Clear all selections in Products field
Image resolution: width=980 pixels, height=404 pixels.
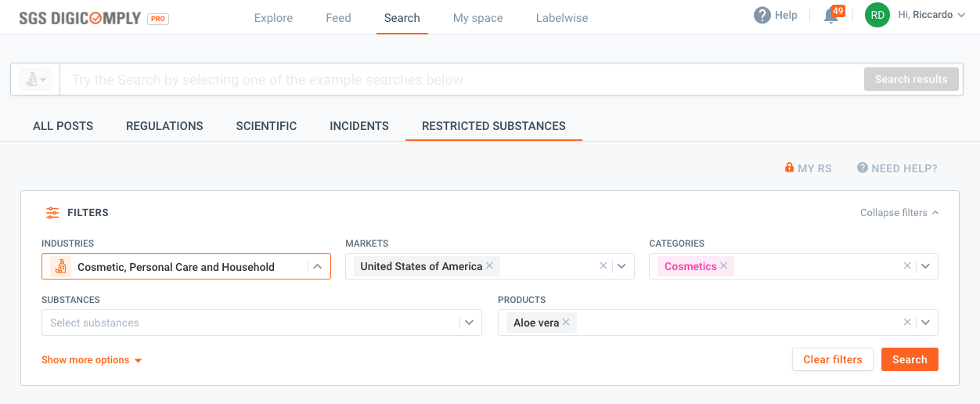coord(907,323)
